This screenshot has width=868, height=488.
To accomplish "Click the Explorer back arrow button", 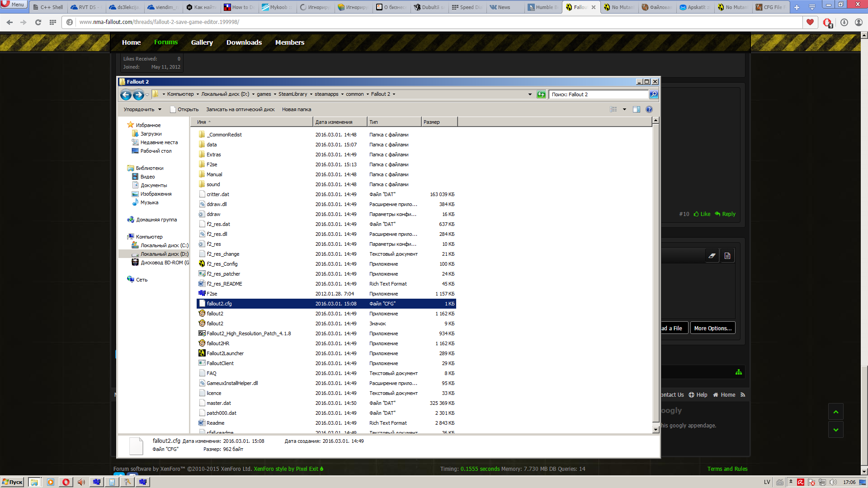I will point(126,94).
